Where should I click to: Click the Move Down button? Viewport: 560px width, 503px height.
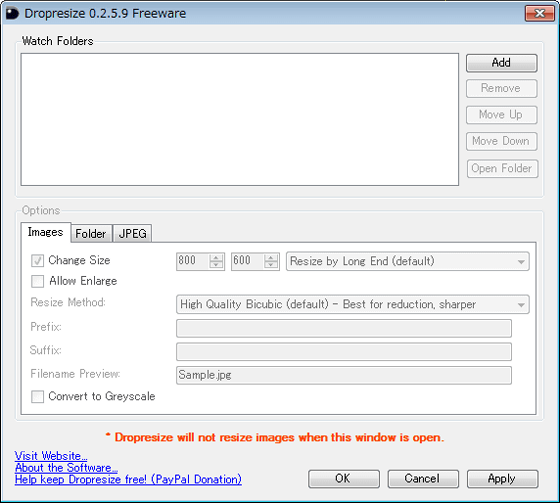pos(501,141)
